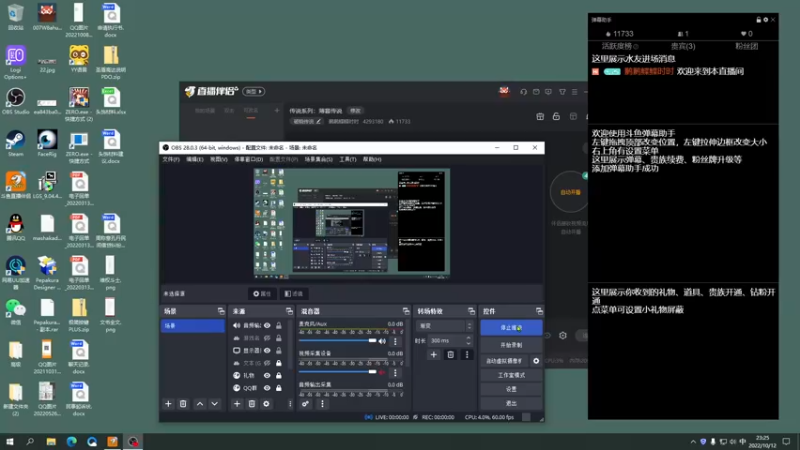
Task: Show the hidden text (GDI) source
Action: (x=267, y=363)
